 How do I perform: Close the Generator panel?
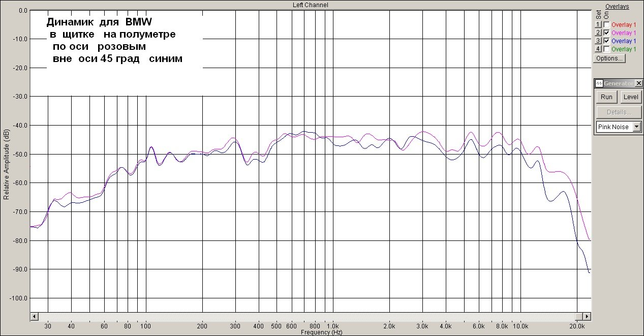[638, 83]
